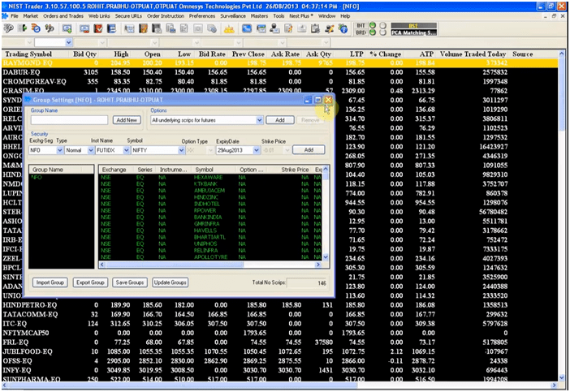Expand the Inst Name FUTIDX dropdown
The width and height of the screenshot is (570, 392).
(x=126, y=150)
